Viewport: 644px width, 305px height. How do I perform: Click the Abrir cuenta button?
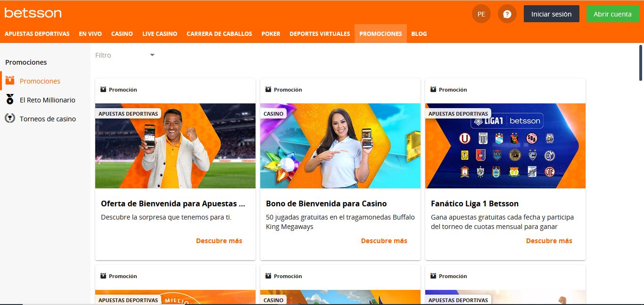[x=612, y=14]
